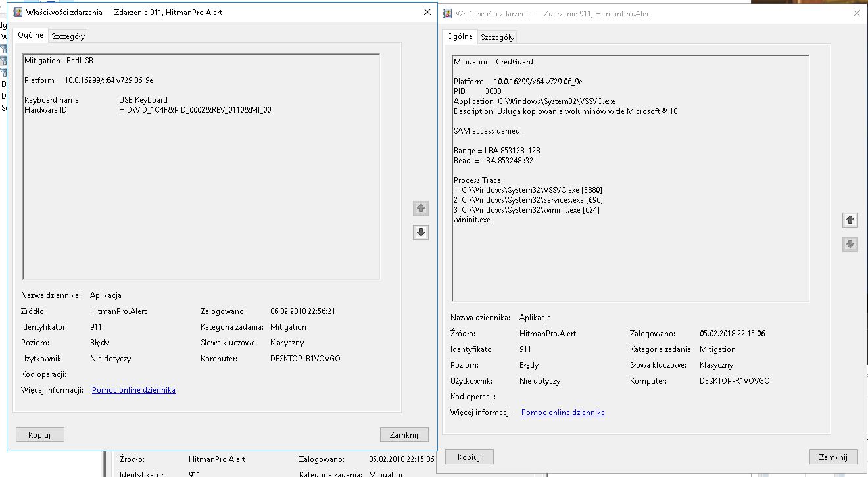
Task: Open Pomoc online dziennika link in CredGuard window
Action: 563,413
